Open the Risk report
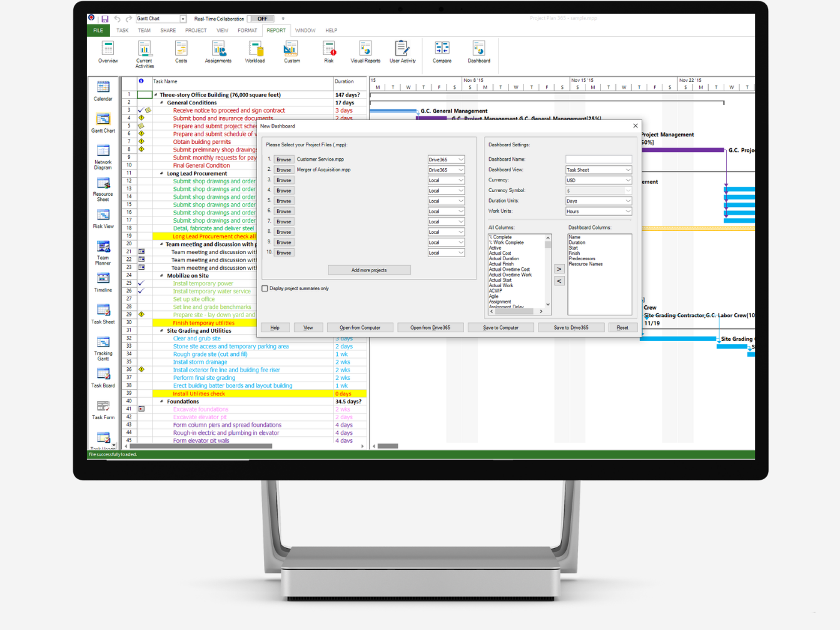Image resolution: width=840 pixels, height=630 pixels. point(328,51)
